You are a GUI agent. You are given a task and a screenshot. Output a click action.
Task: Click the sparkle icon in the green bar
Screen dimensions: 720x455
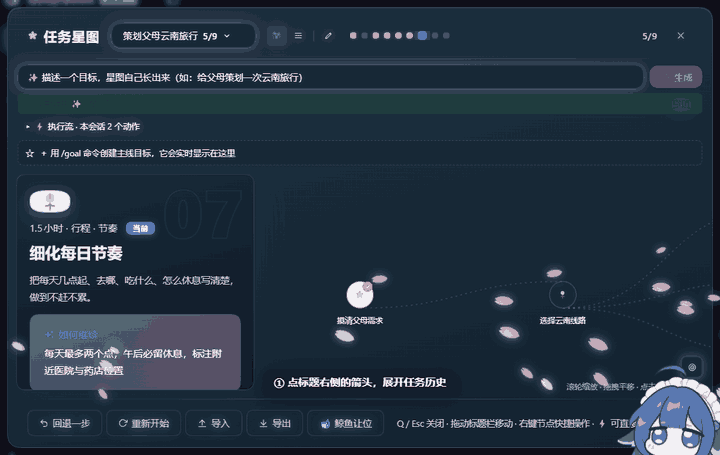coord(76,104)
